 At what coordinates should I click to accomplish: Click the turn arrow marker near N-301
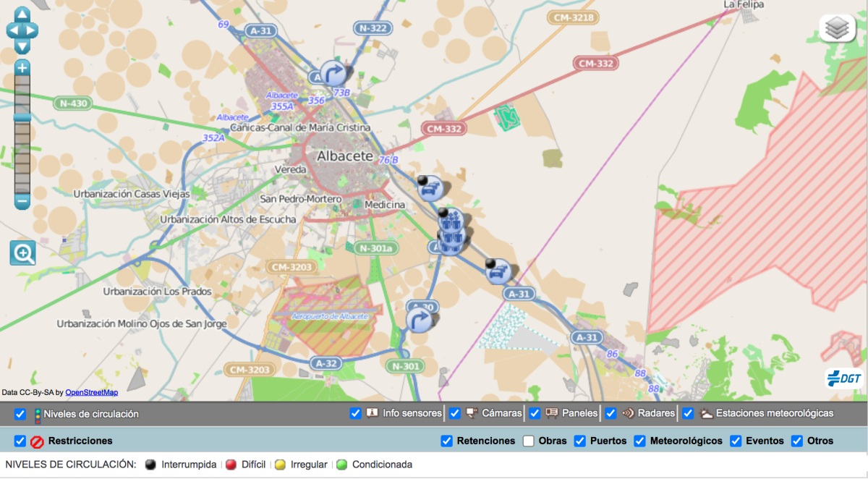coord(419,319)
